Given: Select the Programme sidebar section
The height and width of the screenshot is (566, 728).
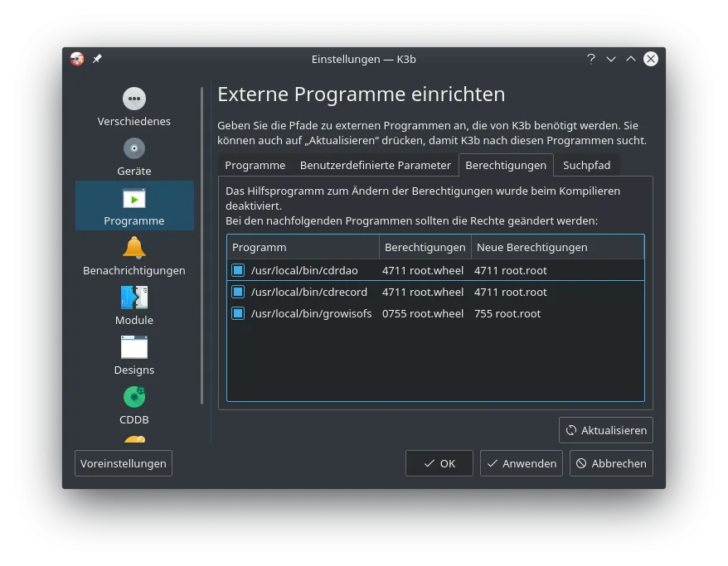Looking at the screenshot, I should pyautogui.click(x=134, y=206).
